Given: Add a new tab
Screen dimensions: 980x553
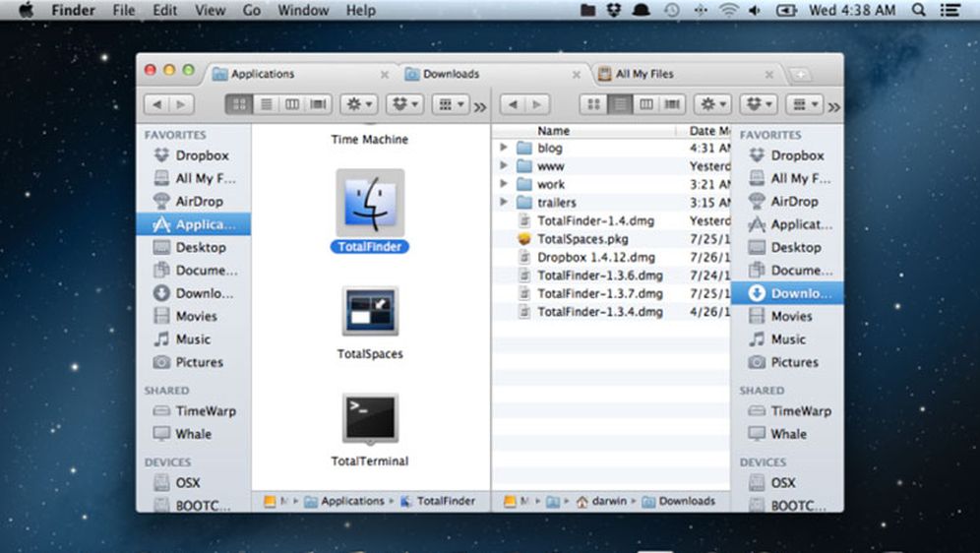Looking at the screenshot, I should [801, 75].
